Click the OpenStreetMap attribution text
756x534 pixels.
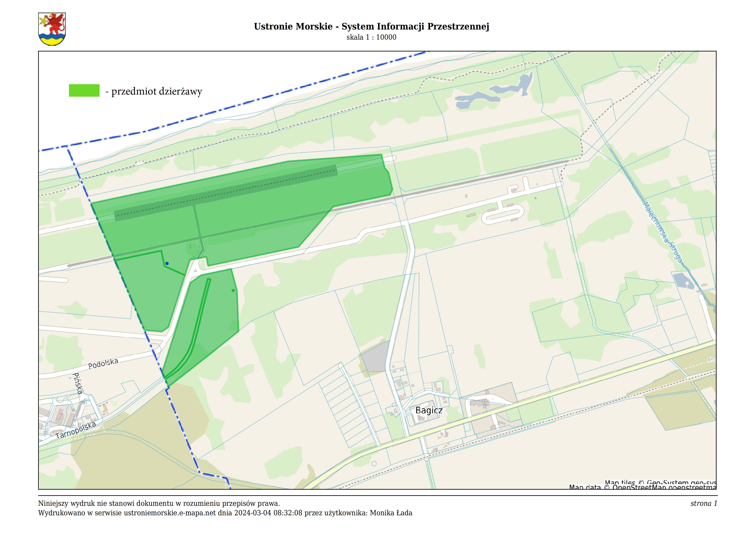642,487
